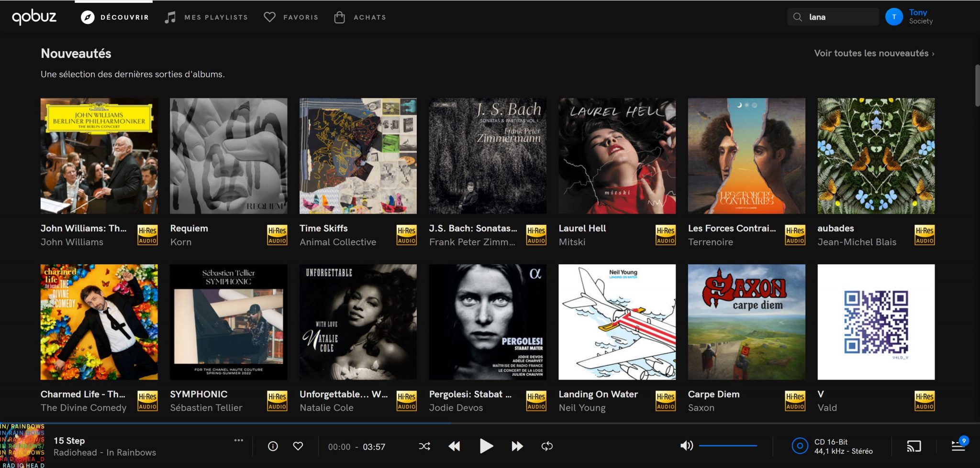Open Voir toutes les nouveautés link

(874, 53)
